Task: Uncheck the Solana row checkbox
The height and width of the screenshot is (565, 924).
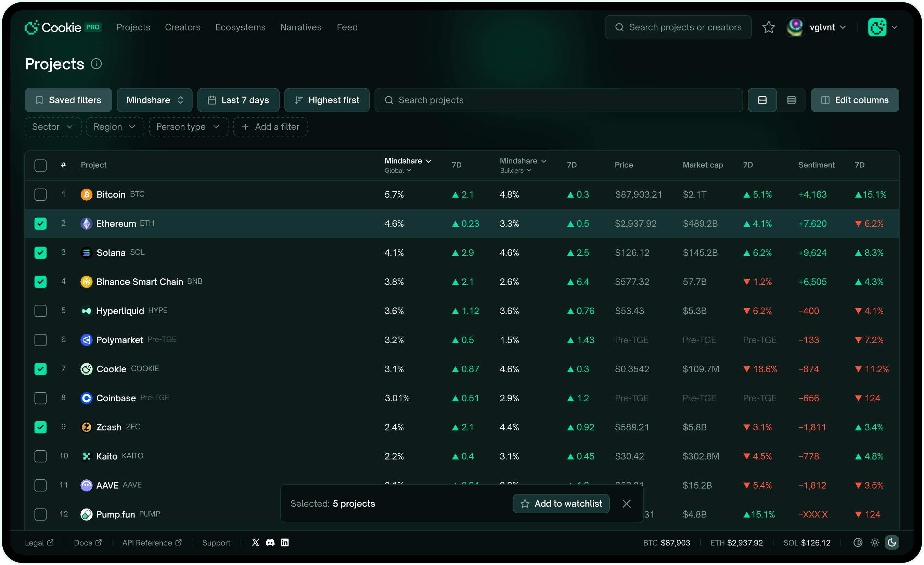Action: [x=40, y=252]
